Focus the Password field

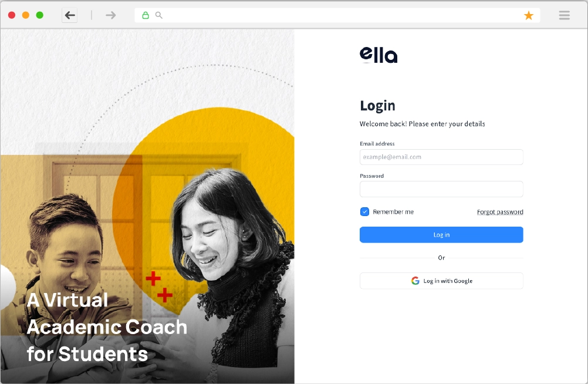point(441,189)
